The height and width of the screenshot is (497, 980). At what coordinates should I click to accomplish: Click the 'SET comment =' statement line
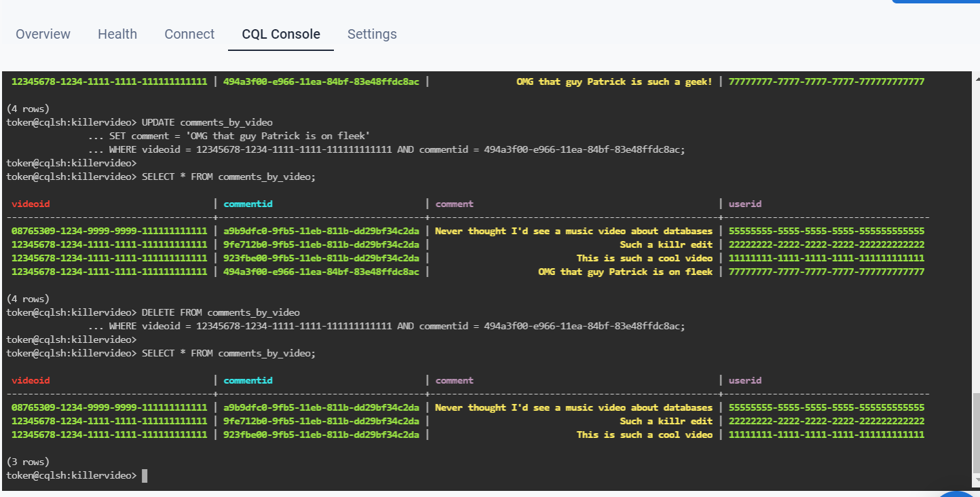240,136
